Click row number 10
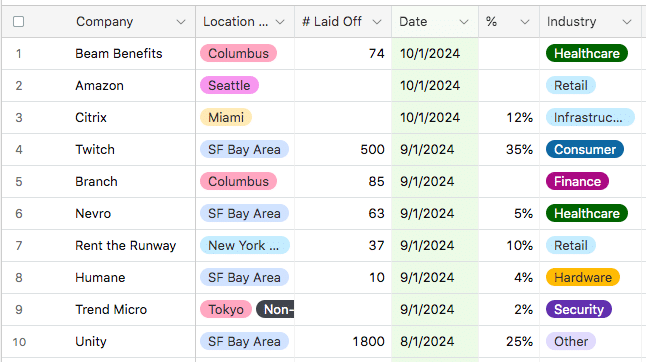The height and width of the screenshot is (362, 646). (x=19, y=342)
